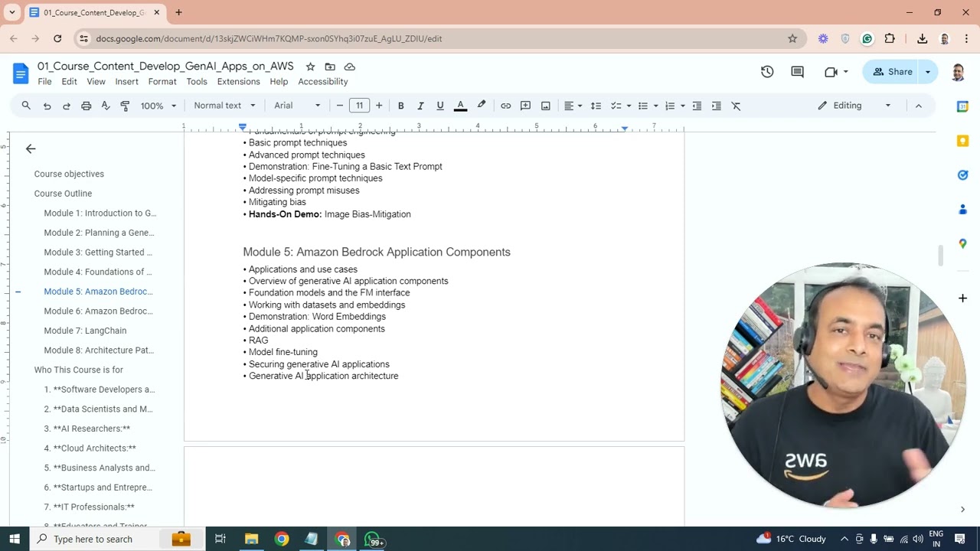Open the checklist options arrow
980x551 pixels.
(x=629, y=106)
